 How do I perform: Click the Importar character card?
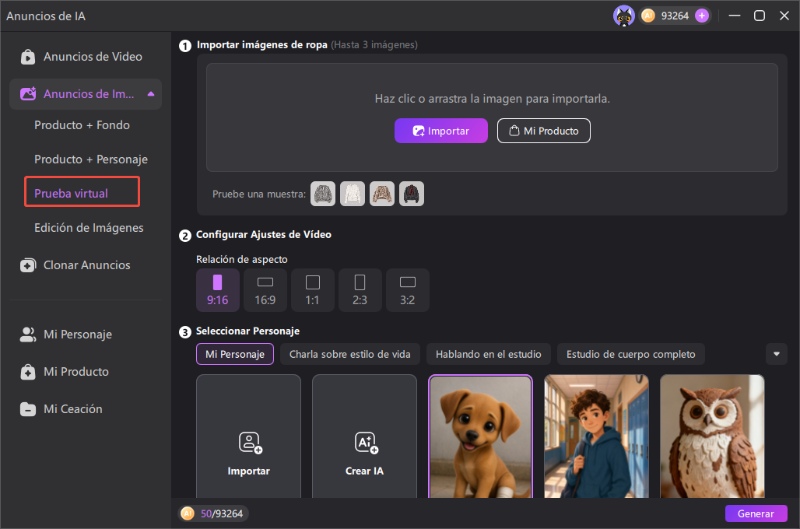[248, 436]
